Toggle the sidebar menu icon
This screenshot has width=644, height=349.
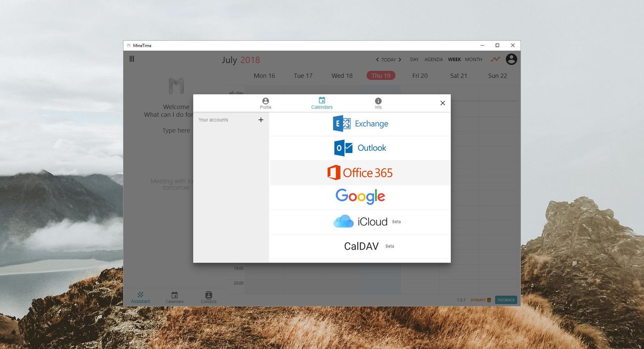coord(132,59)
